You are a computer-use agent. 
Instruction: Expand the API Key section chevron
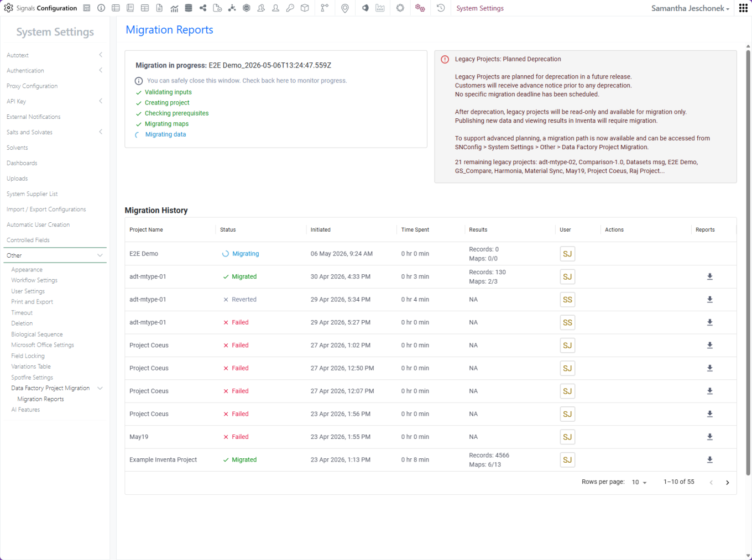click(101, 101)
